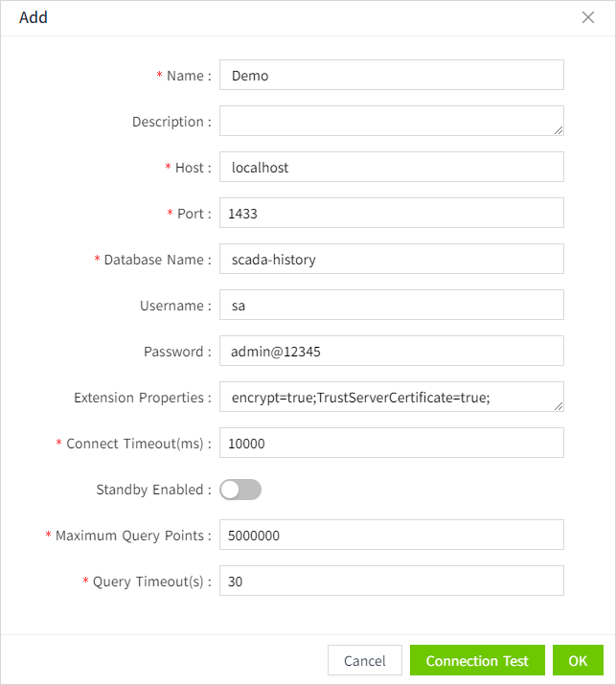
Task: Grab the Description resize handle corner
Action: (x=559, y=130)
